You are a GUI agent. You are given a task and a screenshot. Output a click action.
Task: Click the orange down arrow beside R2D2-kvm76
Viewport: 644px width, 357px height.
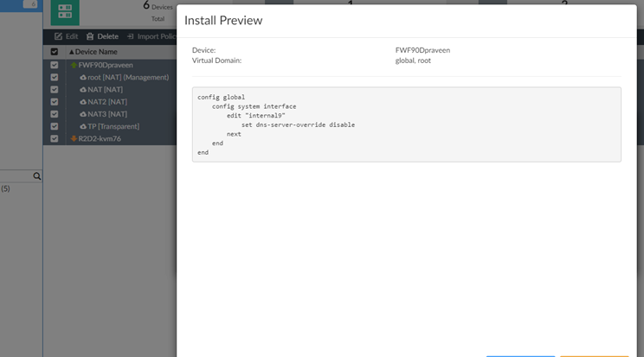(x=74, y=138)
